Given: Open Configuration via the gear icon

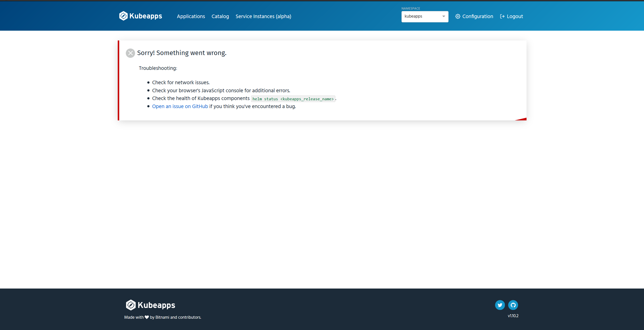Looking at the screenshot, I should 458,16.
